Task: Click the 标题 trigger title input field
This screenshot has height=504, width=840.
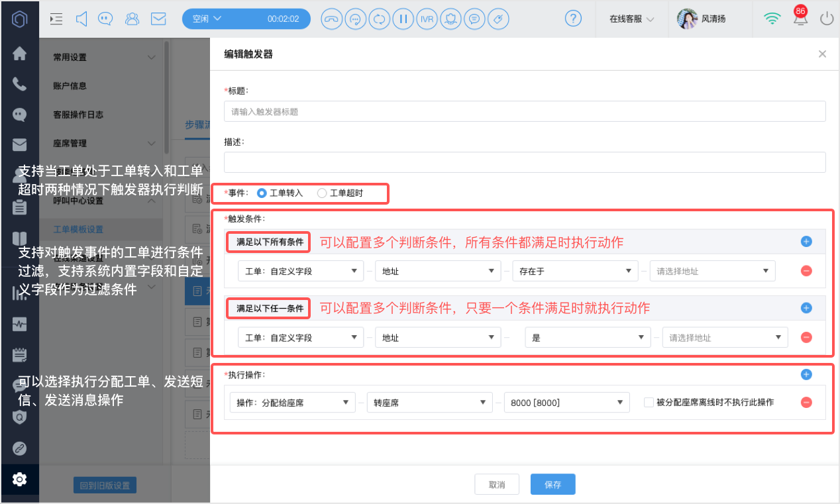Action: (x=525, y=111)
